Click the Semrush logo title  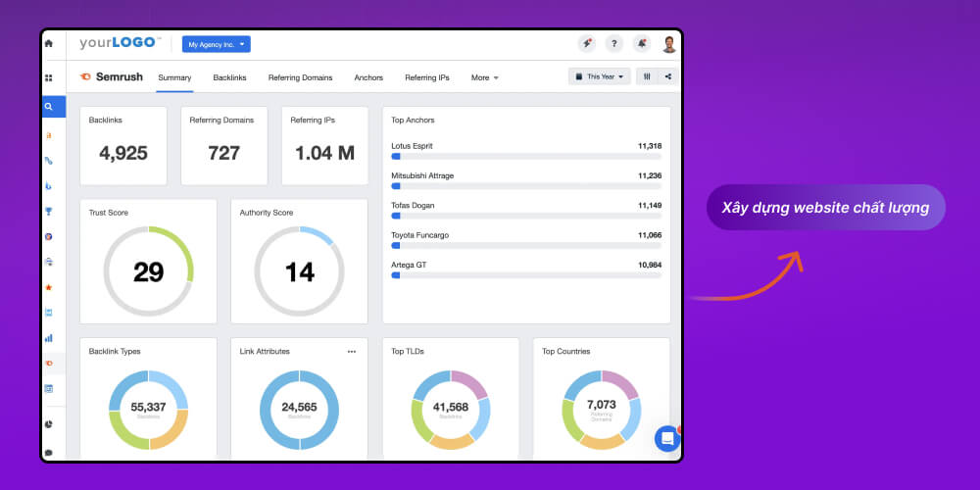tap(112, 76)
